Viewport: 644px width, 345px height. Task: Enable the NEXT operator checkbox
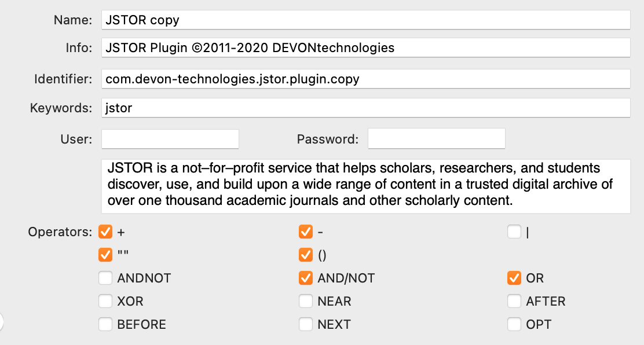click(x=306, y=324)
